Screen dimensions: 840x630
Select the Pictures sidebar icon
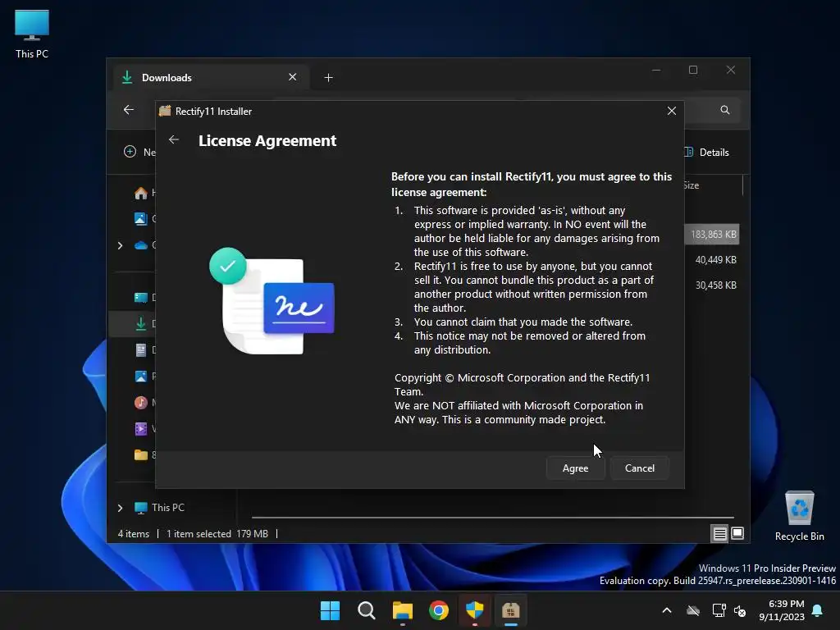141,376
